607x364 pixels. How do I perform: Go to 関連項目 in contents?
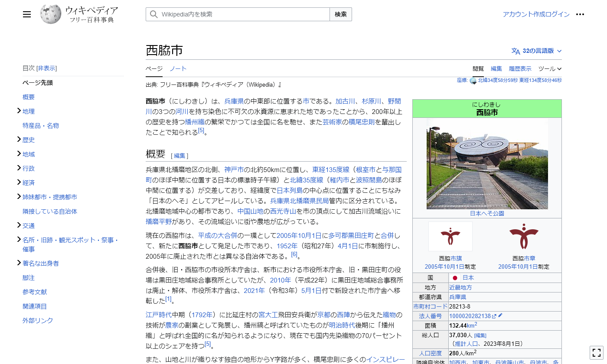pos(35,306)
